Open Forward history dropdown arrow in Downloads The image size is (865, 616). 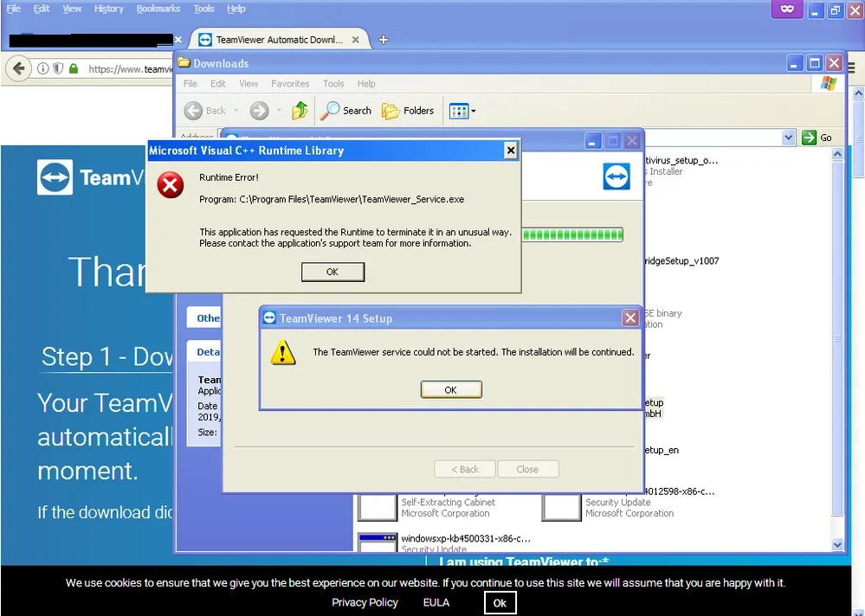pos(279,111)
